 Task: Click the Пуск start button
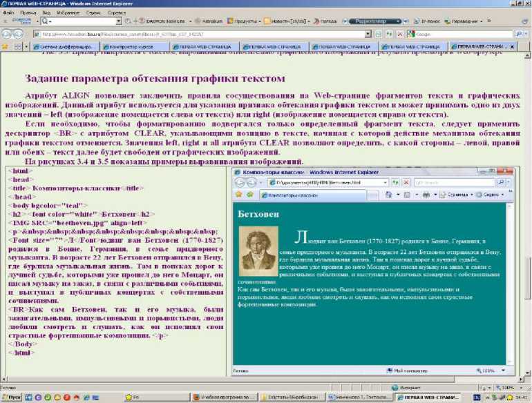click(12, 397)
